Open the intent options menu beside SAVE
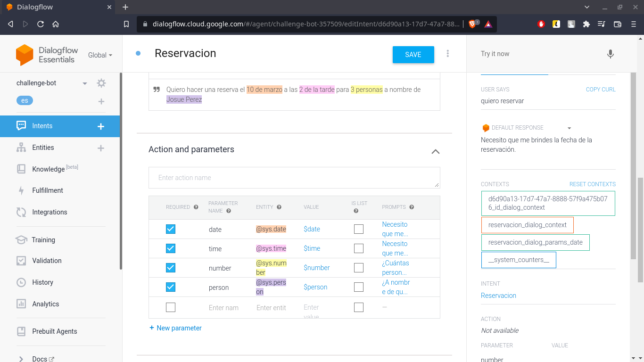Viewport: 644px width, 362px height. click(447, 54)
